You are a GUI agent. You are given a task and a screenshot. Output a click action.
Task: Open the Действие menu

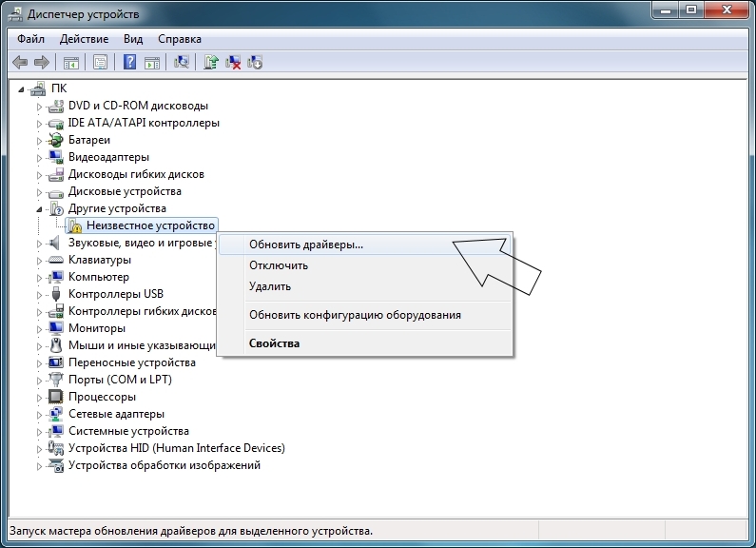[84, 39]
